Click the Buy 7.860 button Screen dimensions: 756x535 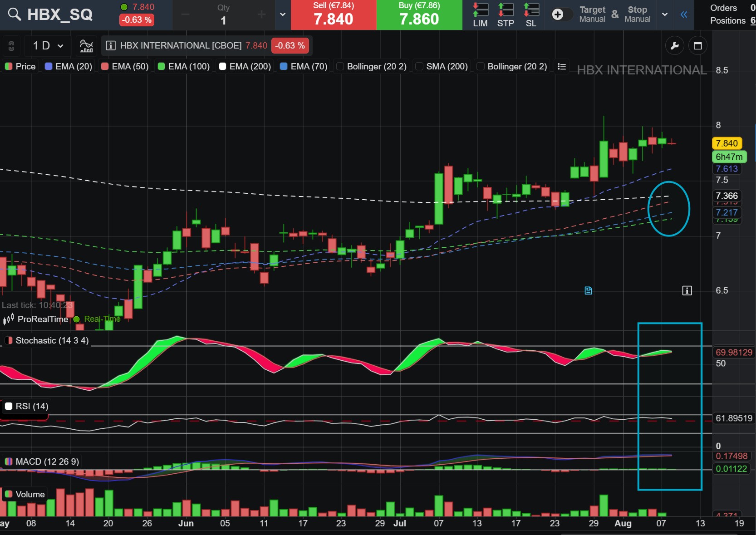[419, 15]
